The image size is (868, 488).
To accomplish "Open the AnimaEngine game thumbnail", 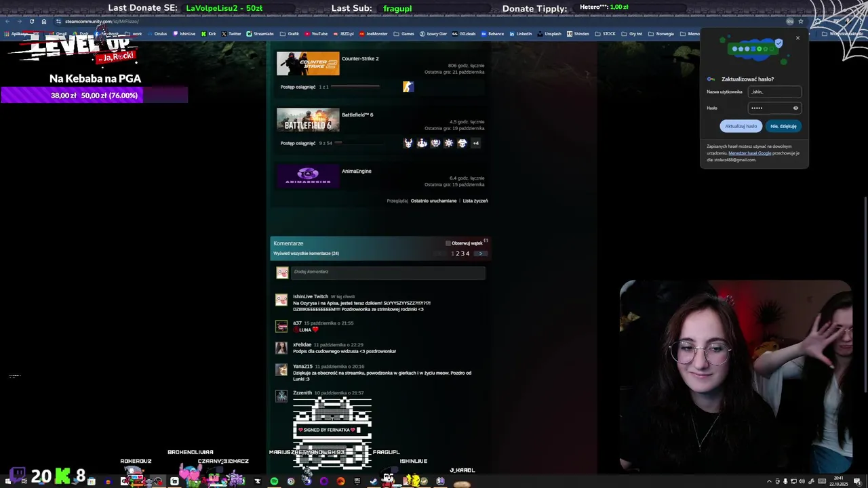I will click(x=308, y=176).
